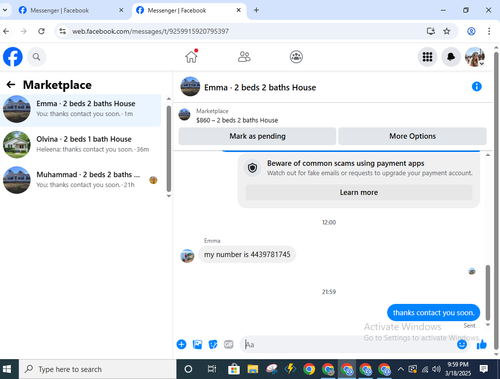Reload the page
This screenshot has width=500, height=379.
41,31
